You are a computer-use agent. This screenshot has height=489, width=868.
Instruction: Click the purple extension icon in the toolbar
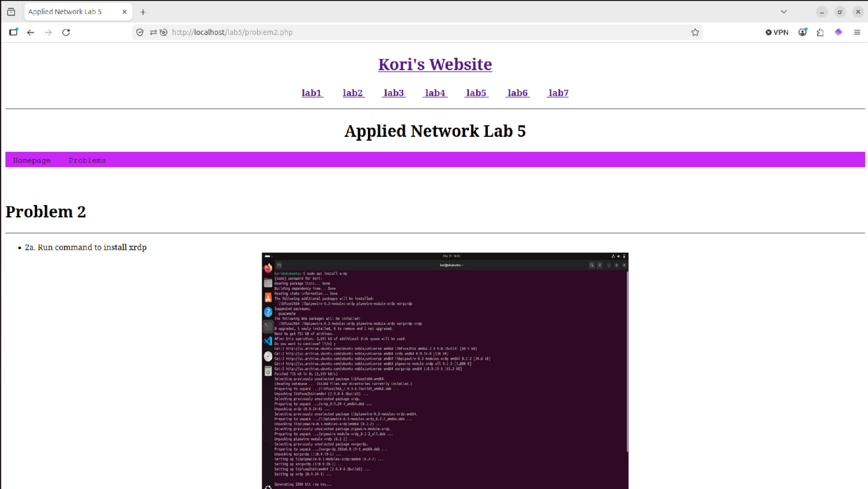coord(838,32)
